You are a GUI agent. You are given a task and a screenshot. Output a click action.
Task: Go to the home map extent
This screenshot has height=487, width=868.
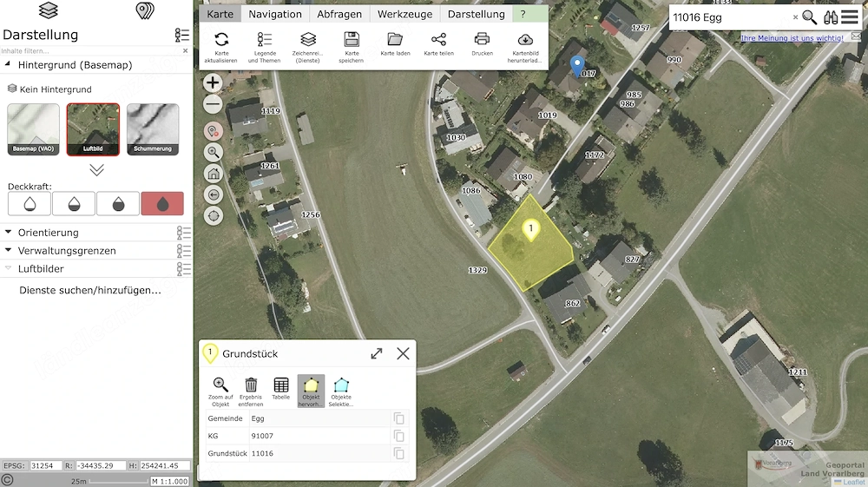coord(214,174)
